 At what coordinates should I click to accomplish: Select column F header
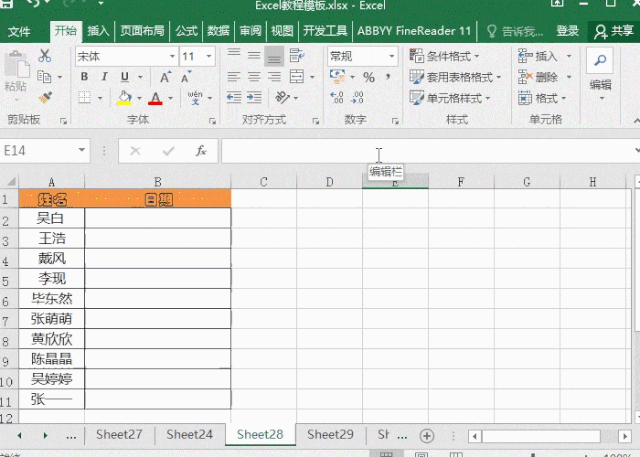click(x=461, y=182)
